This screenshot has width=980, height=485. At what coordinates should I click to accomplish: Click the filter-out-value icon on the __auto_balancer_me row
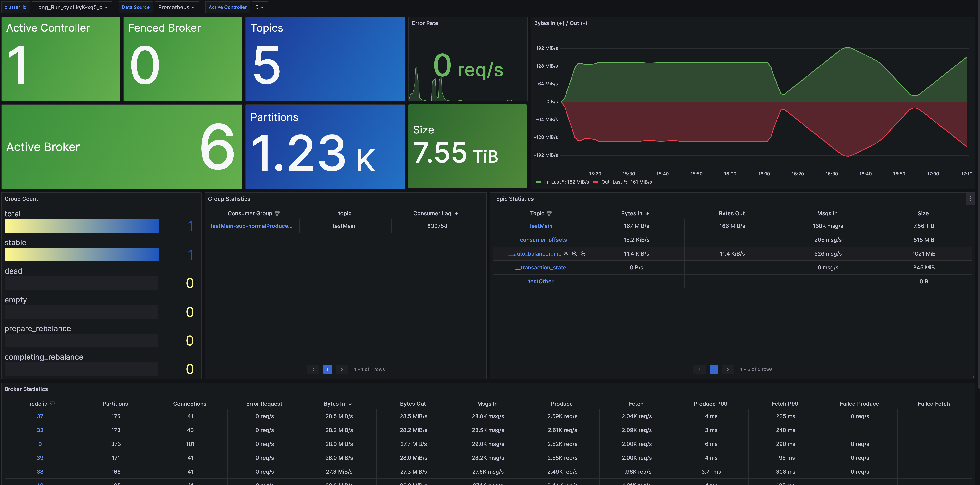tap(583, 254)
